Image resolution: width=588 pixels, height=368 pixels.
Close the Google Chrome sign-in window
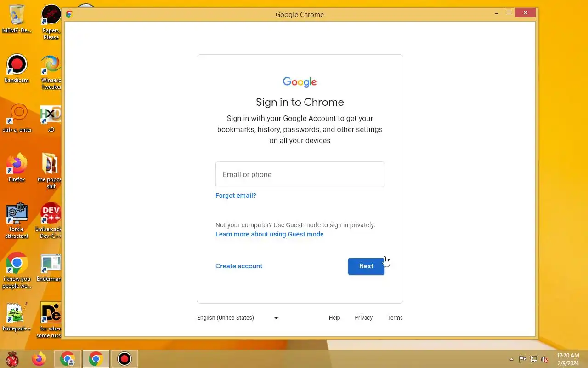526,13
